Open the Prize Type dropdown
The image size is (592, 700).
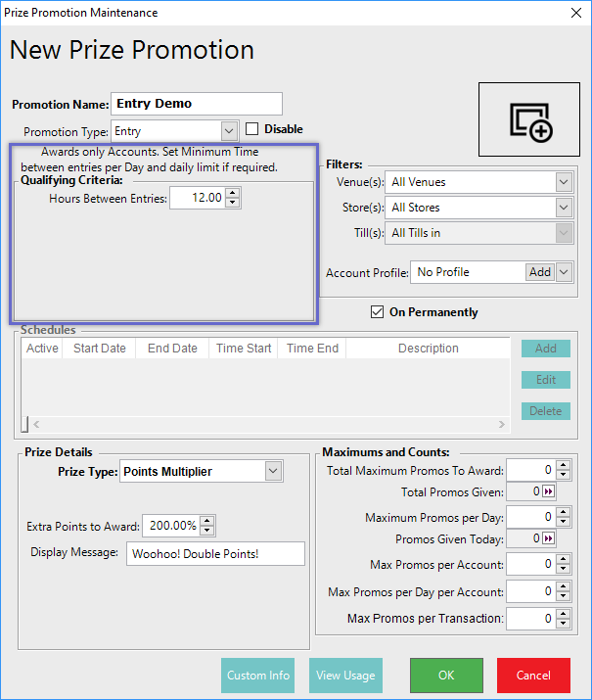pos(273,472)
